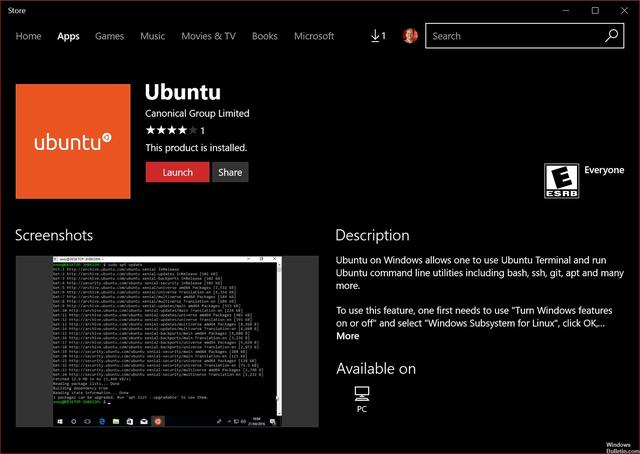
Task: Open the Books tab
Action: (264, 36)
